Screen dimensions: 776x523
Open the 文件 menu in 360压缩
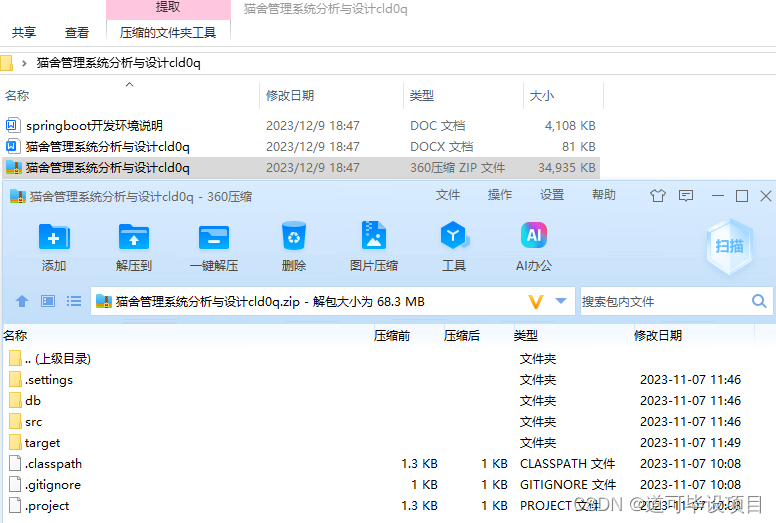click(x=448, y=195)
